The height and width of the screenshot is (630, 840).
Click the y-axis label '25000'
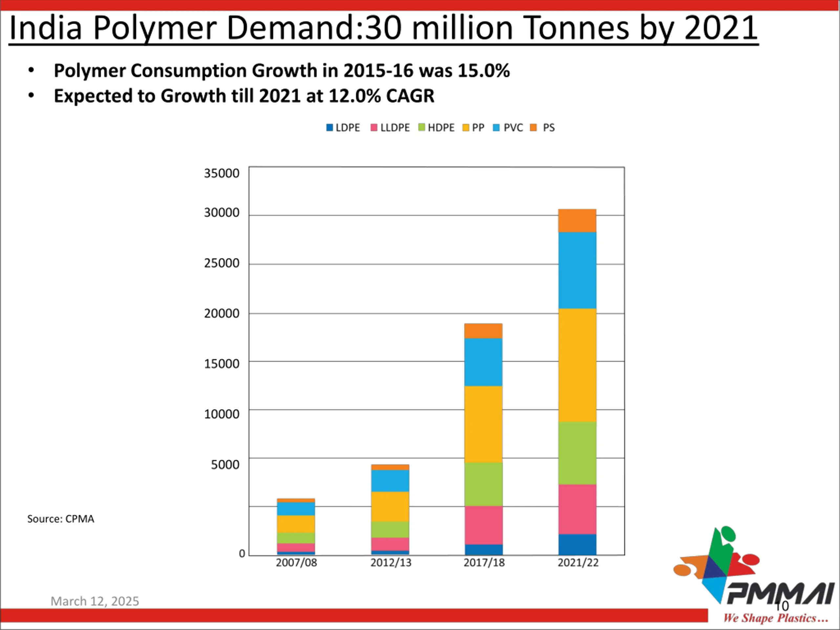(222, 263)
